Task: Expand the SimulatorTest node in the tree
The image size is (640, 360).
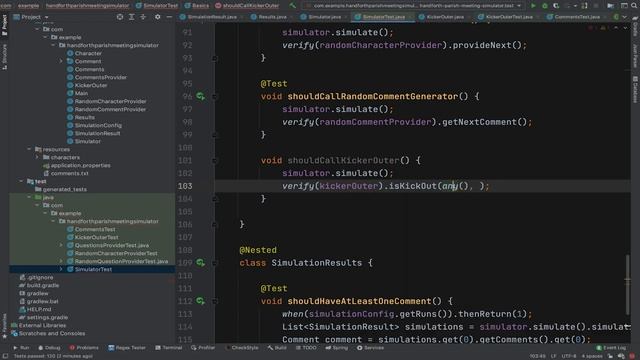Action: click(61, 269)
